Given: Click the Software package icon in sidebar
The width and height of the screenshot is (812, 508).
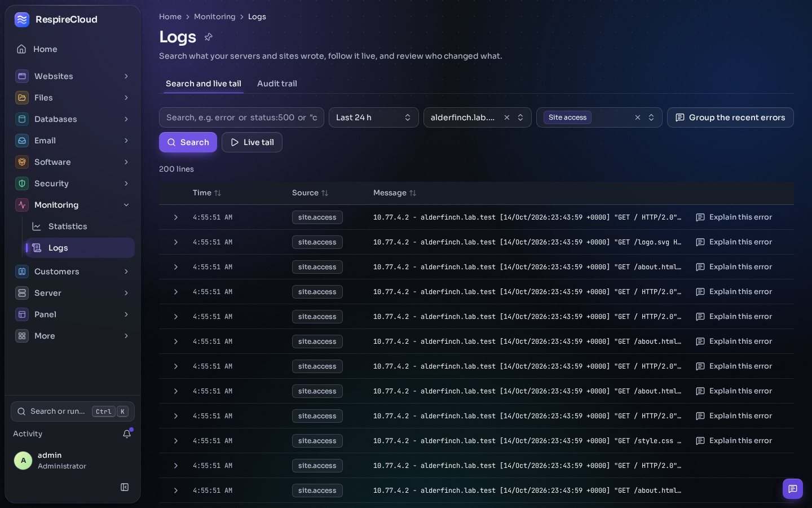Looking at the screenshot, I should pos(22,162).
